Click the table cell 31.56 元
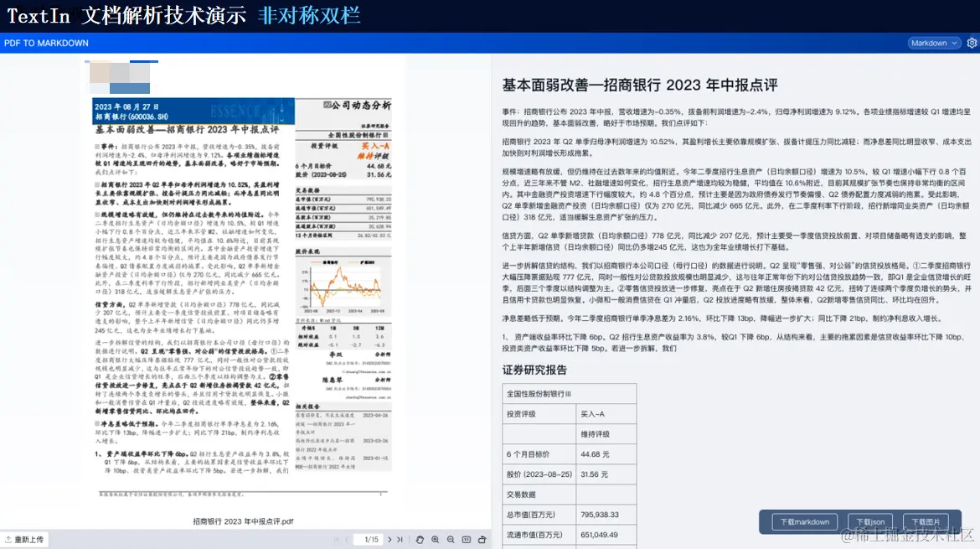980x549 pixels. (x=606, y=474)
